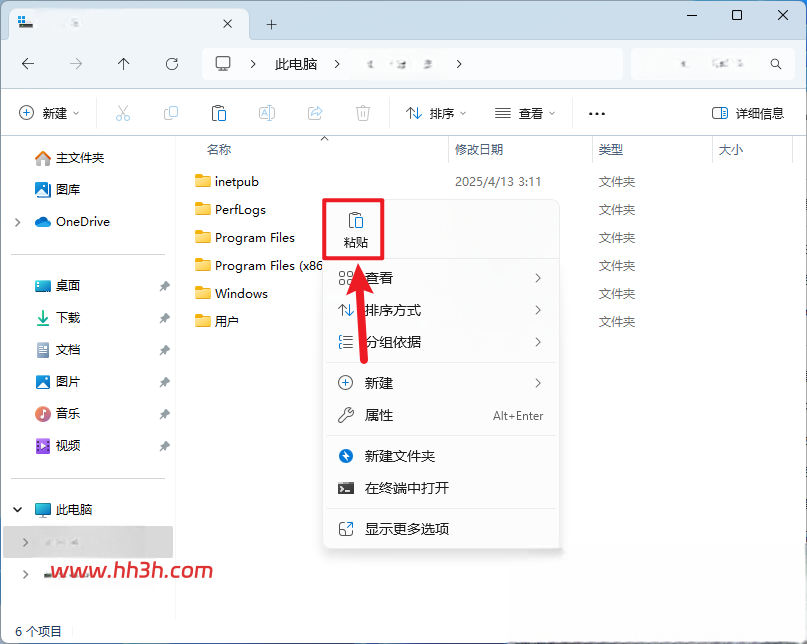Click the Delete trash icon in toolbar
807x644 pixels.
363,113
